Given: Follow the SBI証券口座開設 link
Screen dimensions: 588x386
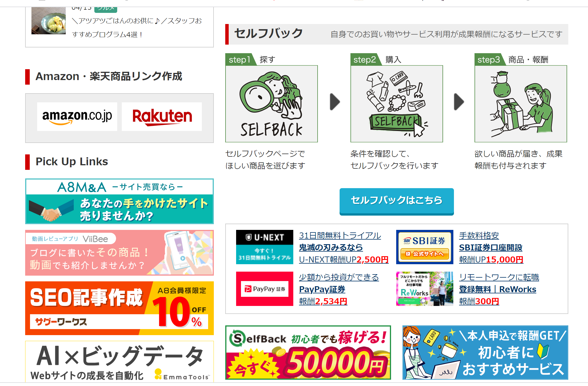Looking at the screenshot, I should tap(491, 247).
